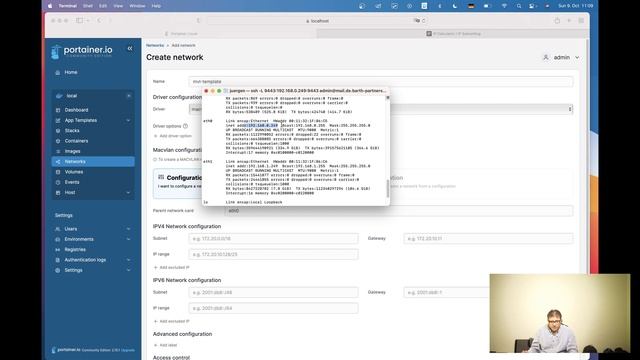This screenshot has height=360, width=640.
Task: Focus the Parent network card field
Action: [399, 211]
